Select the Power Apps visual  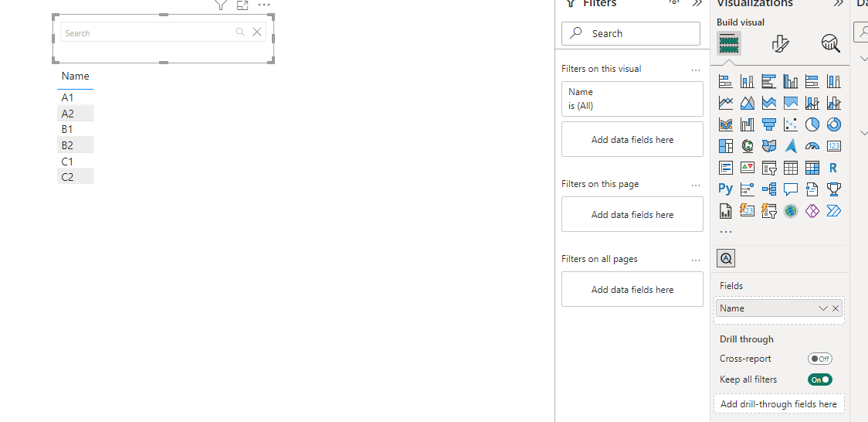click(812, 210)
